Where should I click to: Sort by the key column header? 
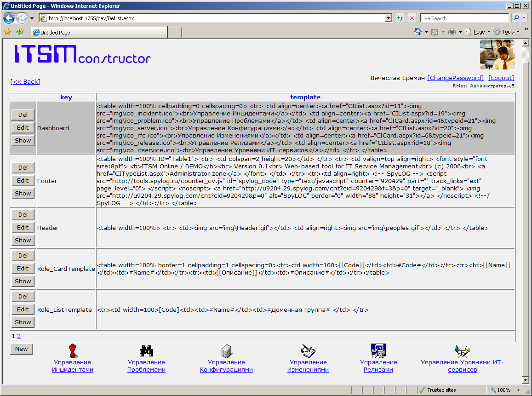(66, 98)
